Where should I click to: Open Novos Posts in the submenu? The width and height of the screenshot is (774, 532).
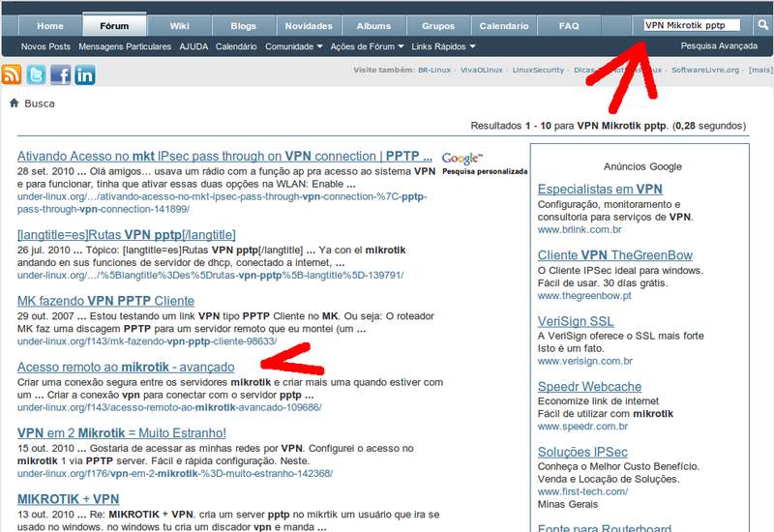[x=45, y=46]
